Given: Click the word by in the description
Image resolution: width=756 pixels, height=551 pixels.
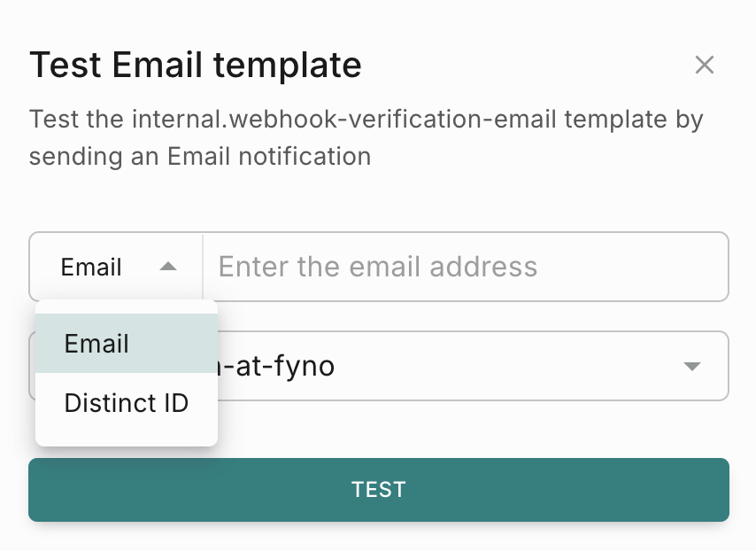Looking at the screenshot, I should click(689, 120).
